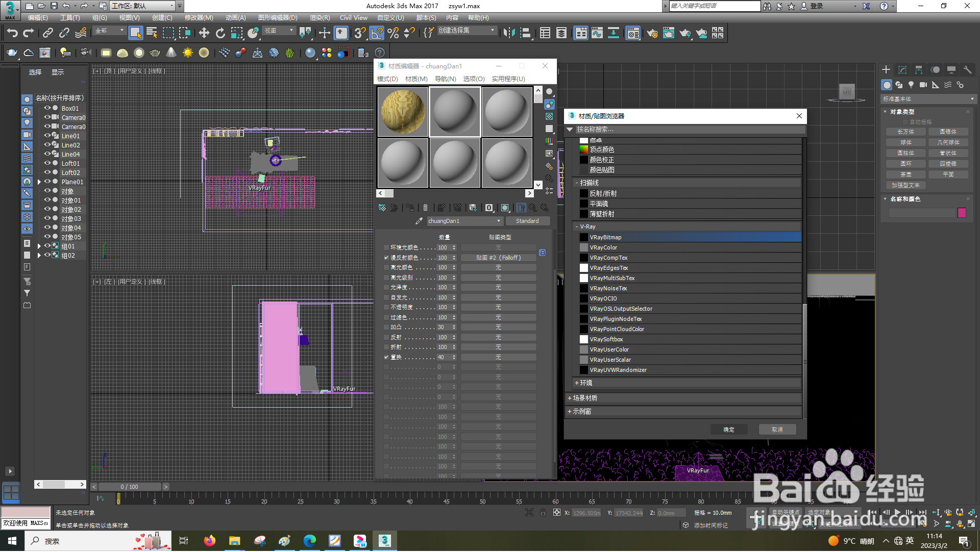This screenshot has height=552, width=980.
Task: Open the 标准基本体 category dropdown
Action: pyautogui.click(x=928, y=99)
